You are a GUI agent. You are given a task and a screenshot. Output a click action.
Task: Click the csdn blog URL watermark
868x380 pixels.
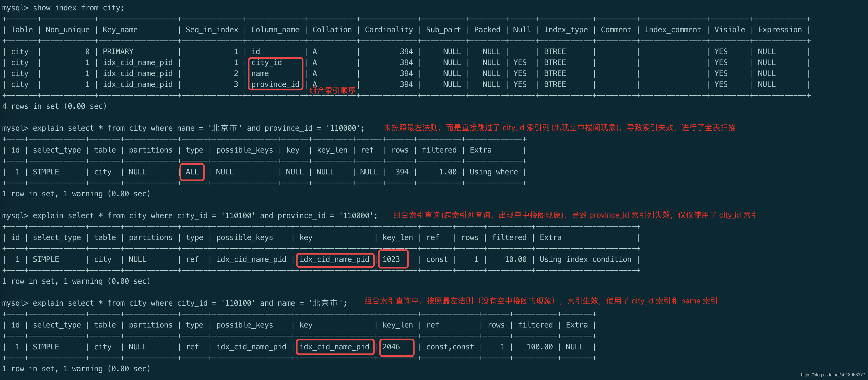(832, 375)
